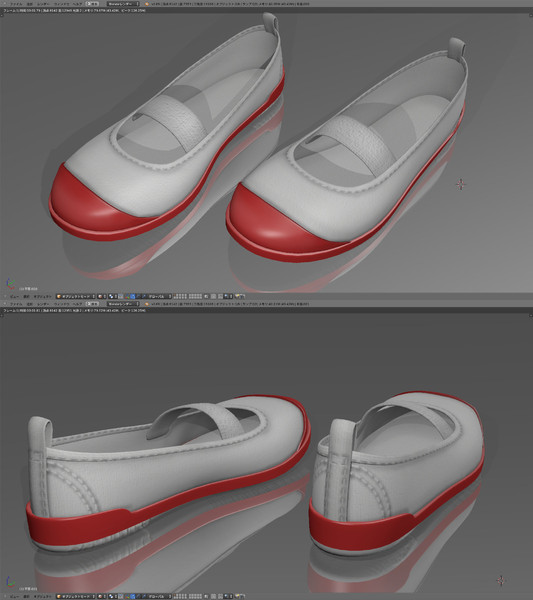The width and height of the screenshot is (533, 600).
Task: Open the Object Mode dropdown in lower viewport
Action: click(x=75, y=597)
